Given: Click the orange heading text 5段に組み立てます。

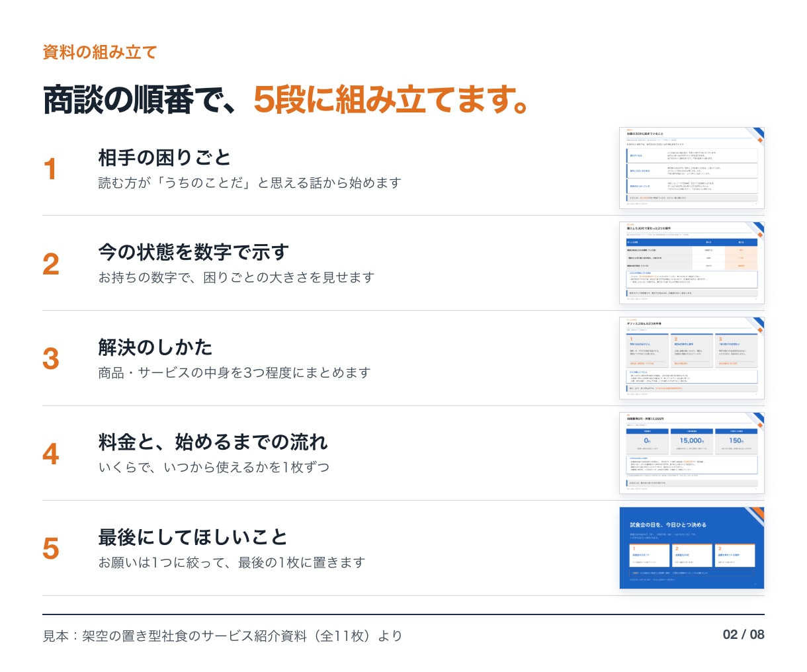Looking at the screenshot, I should [x=392, y=100].
